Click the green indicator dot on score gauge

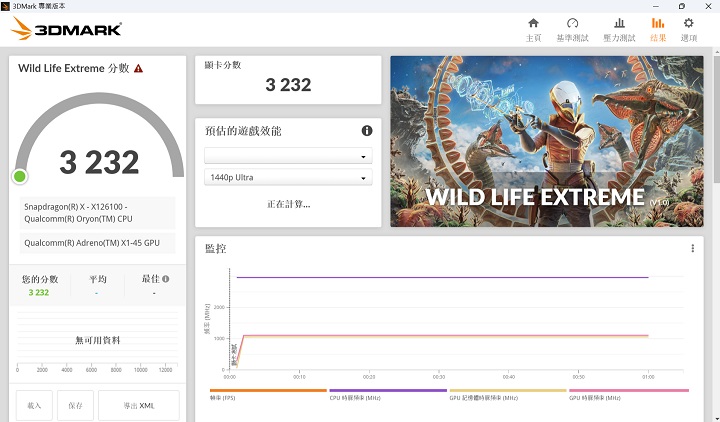[x=20, y=176]
